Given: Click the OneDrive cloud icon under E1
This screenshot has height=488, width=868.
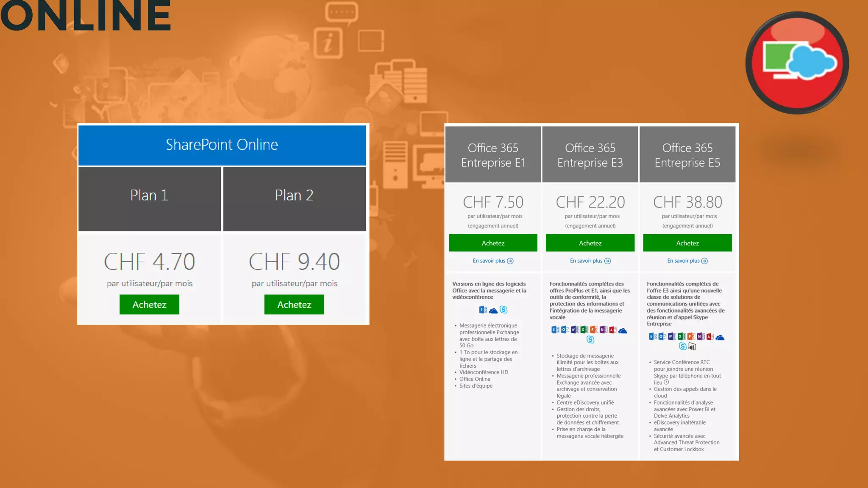Looking at the screenshot, I should [x=493, y=311].
